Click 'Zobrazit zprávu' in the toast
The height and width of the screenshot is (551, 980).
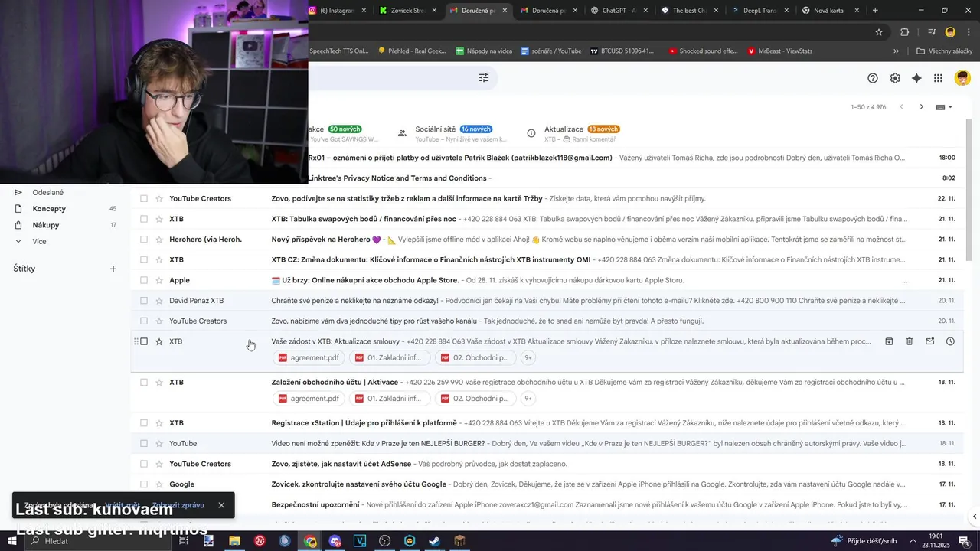point(178,505)
